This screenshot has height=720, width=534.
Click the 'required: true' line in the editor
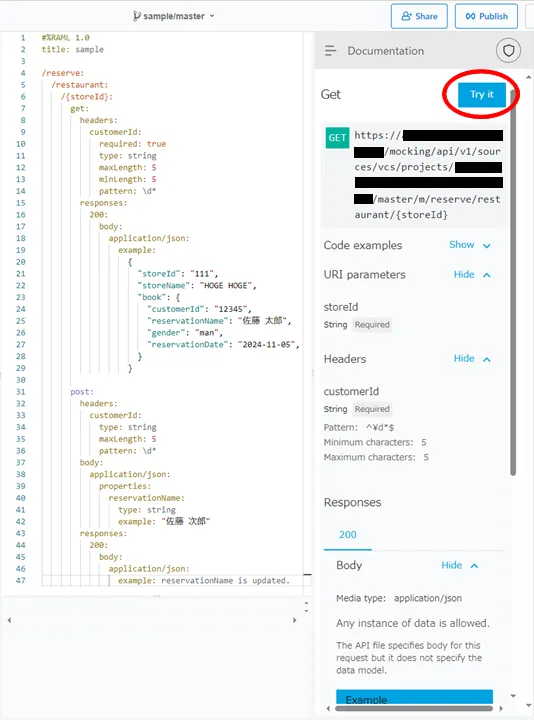[132, 144]
